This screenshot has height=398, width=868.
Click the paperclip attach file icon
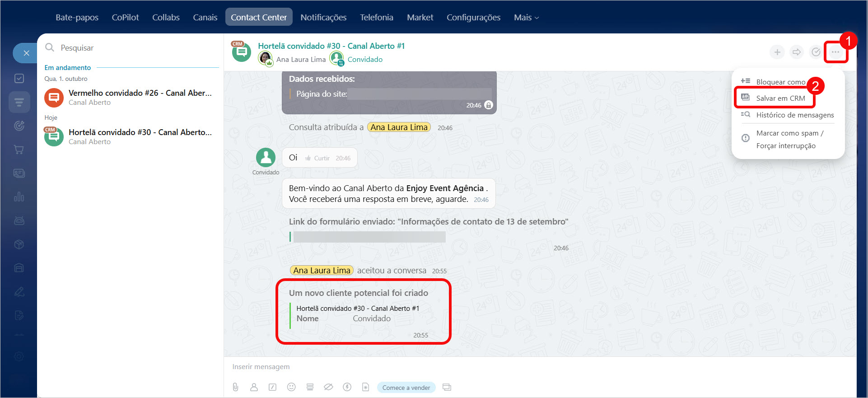coord(235,387)
